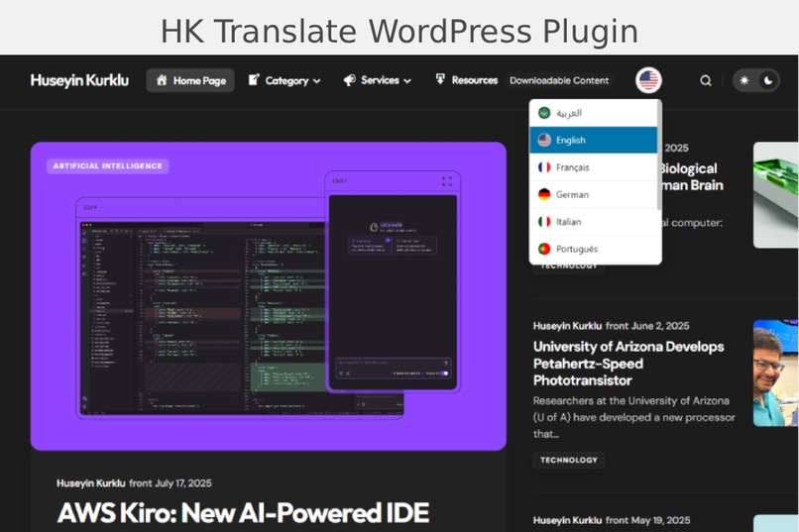Click the Resources download icon

click(x=440, y=79)
